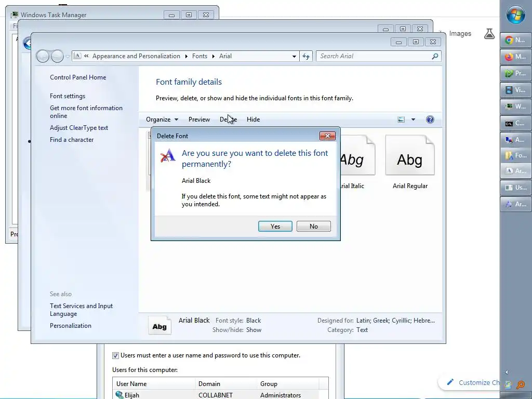Viewport: 532px width, 399px height.
Task: Open Text Services and Input Language
Action: [x=82, y=310]
